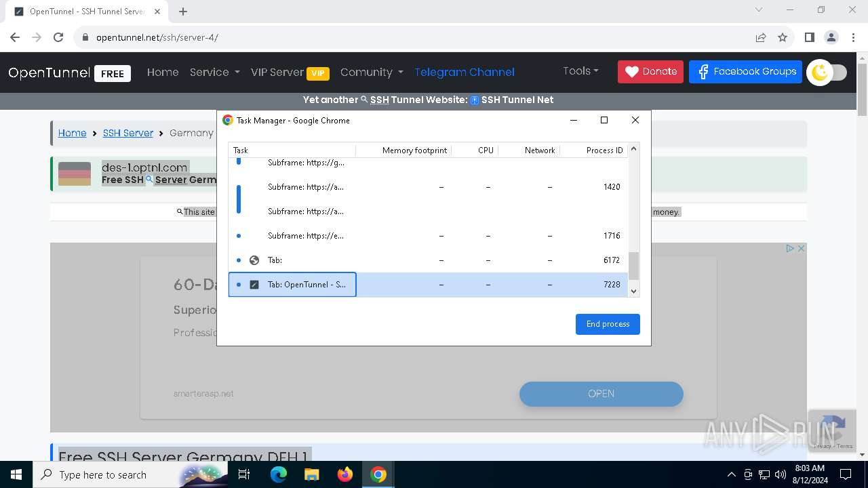This screenshot has height=488, width=868.
Task: Click the Task Manager scroll down arrow
Action: [x=634, y=291]
